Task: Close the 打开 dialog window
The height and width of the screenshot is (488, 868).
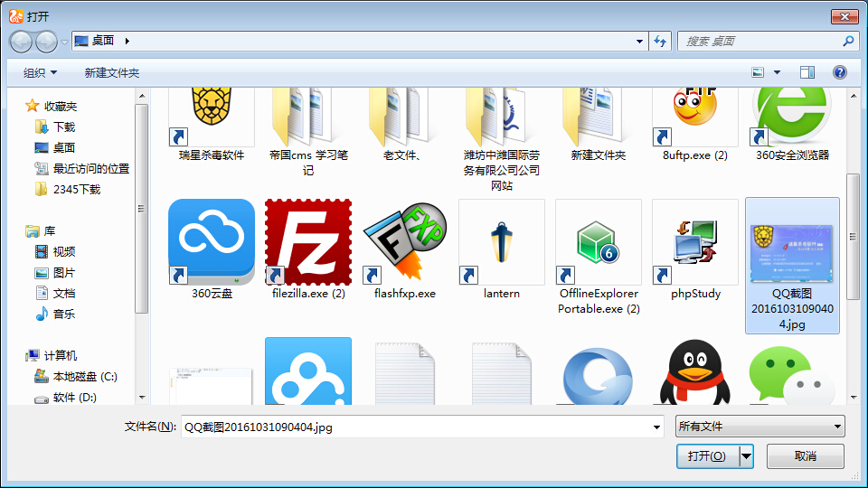Action: 844,16
